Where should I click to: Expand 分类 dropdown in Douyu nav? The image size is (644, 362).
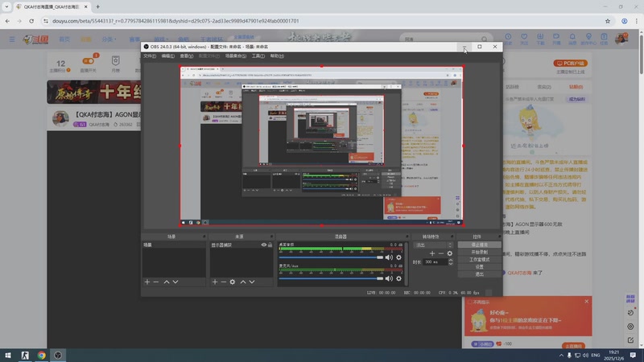click(109, 39)
